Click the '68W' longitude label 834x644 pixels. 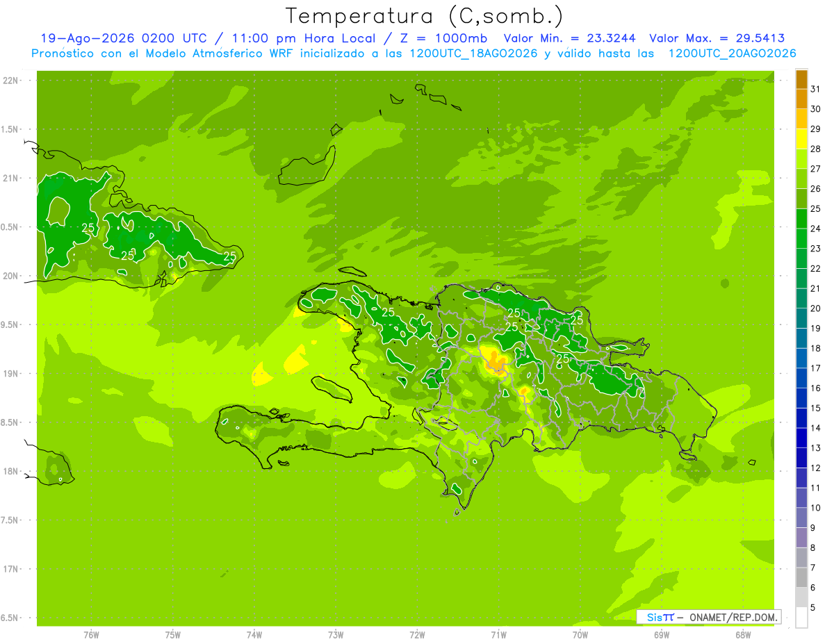tap(743, 635)
